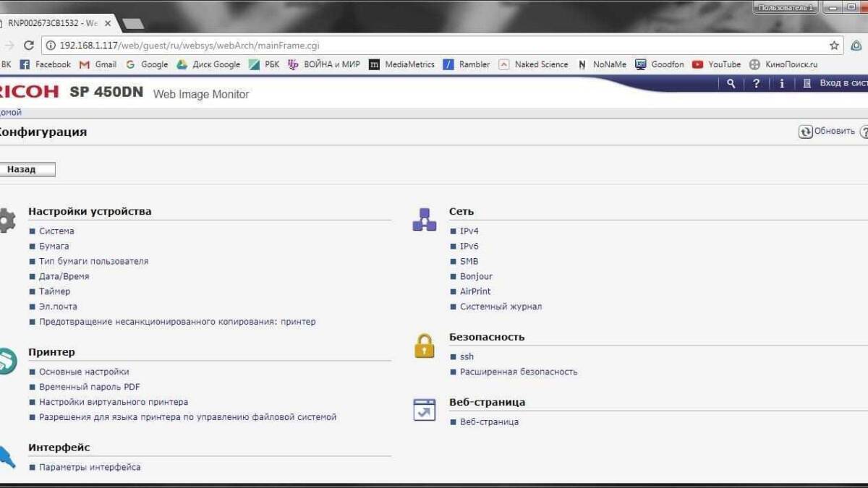Open Временный пароль PDF link
This screenshot has height=488, width=868.
[90, 387]
